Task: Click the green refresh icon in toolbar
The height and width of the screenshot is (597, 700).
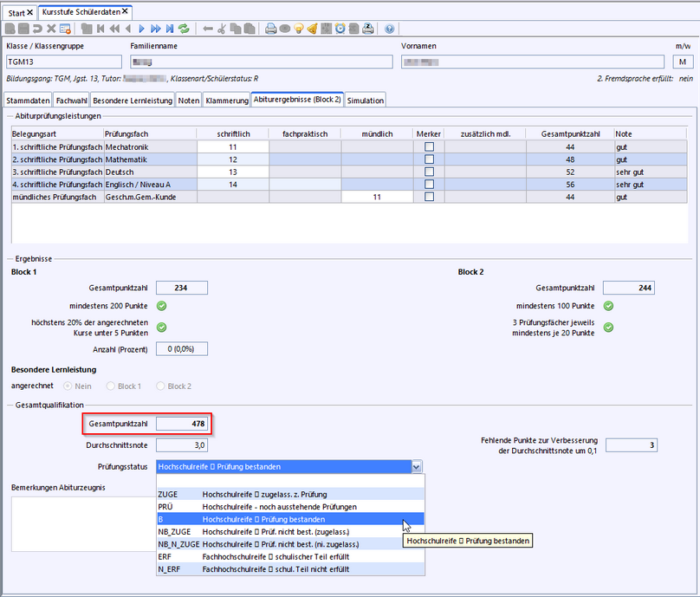Action: [x=185, y=29]
